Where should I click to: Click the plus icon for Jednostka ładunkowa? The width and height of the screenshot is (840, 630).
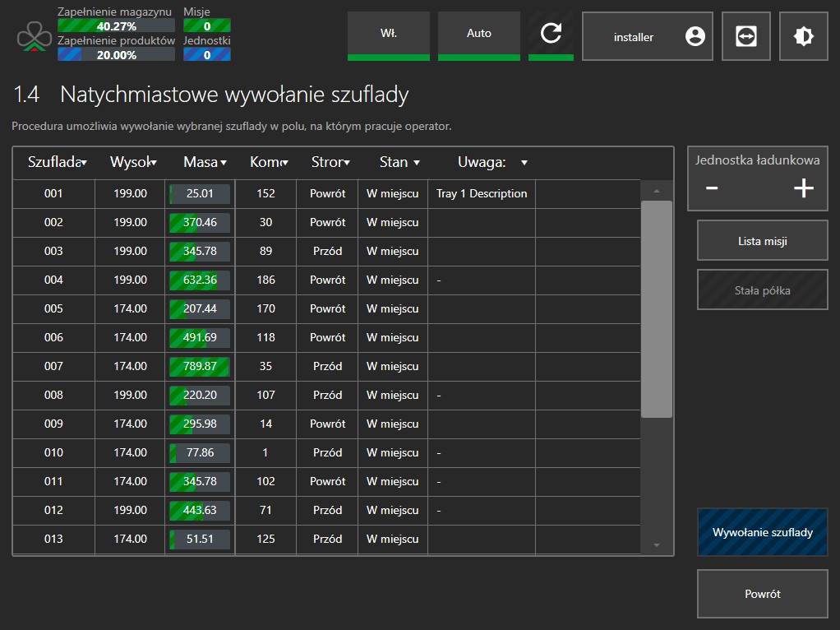coord(803,188)
